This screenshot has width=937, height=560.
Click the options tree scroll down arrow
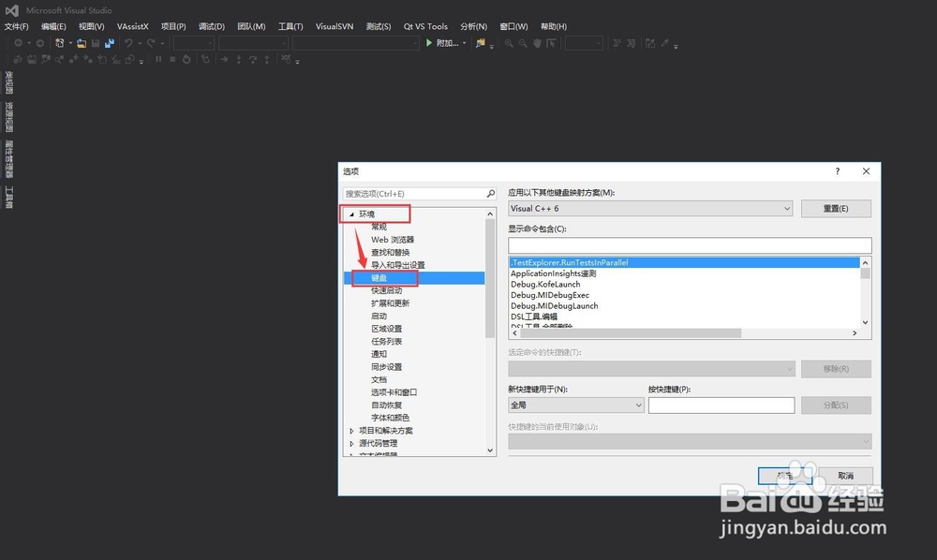coord(490,450)
